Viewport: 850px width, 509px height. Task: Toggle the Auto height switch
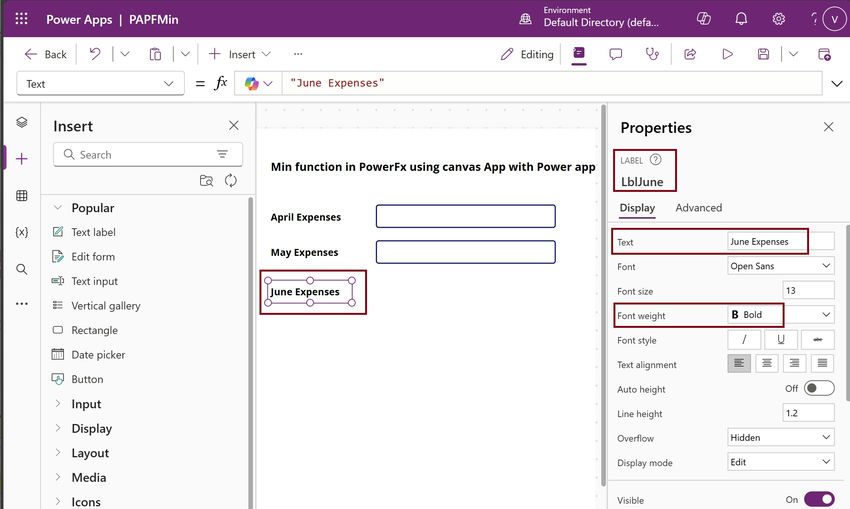point(819,388)
